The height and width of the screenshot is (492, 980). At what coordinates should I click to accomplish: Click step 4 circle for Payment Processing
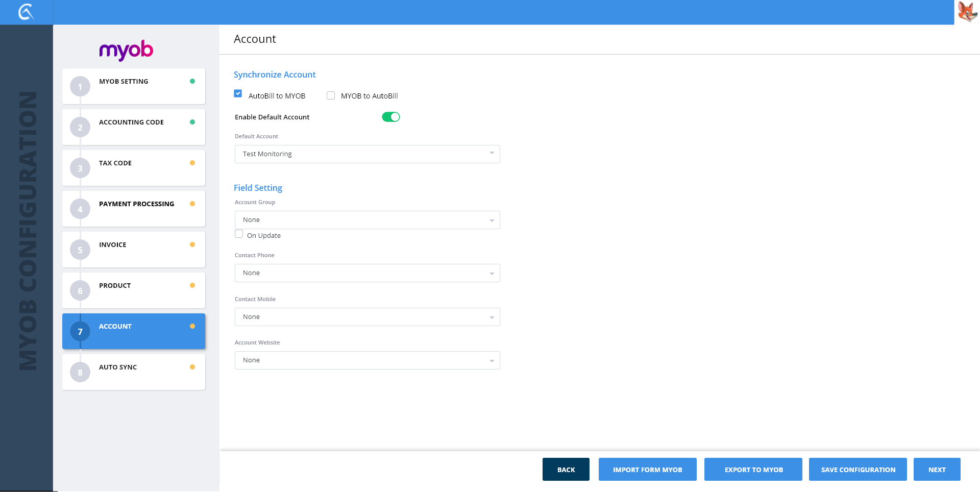pos(80,209)
